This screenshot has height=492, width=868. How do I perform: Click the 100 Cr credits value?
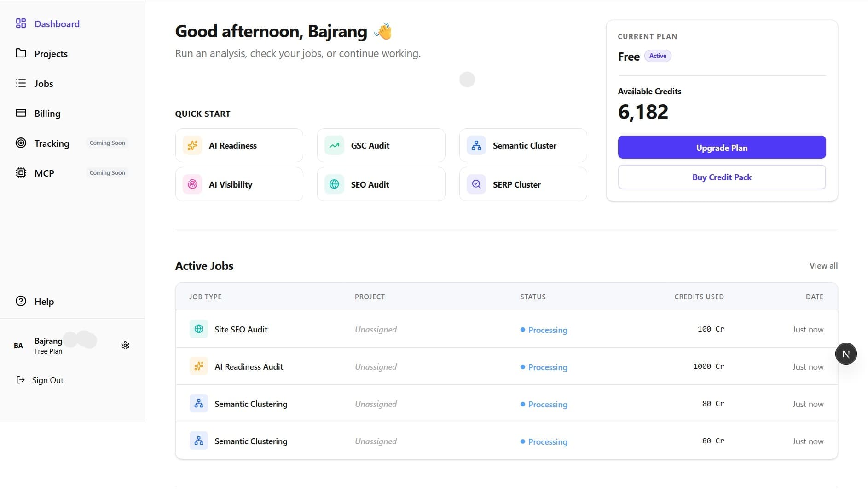click(x=711, y=329)
